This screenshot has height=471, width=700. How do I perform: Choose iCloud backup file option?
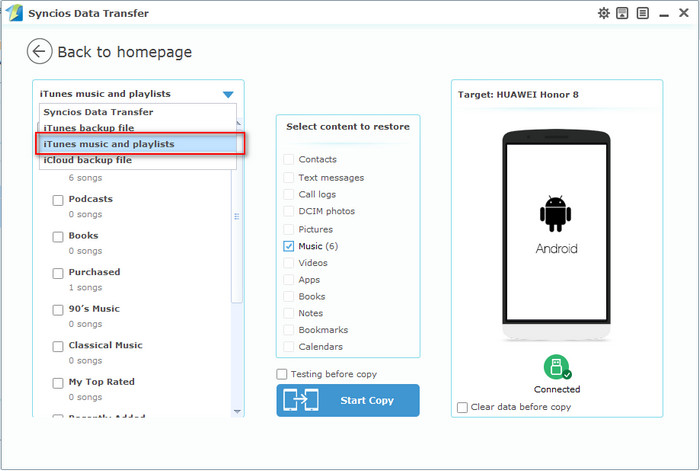tap(138, 160)
